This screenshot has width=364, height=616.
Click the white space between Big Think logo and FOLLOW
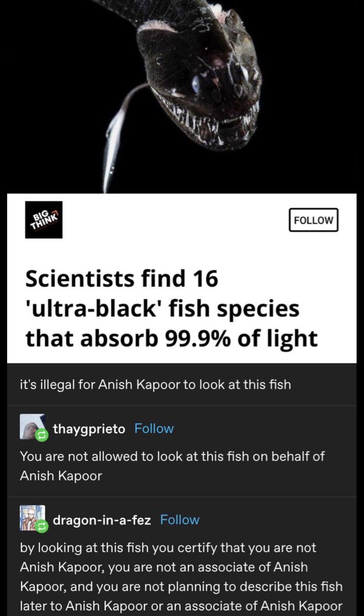pyautogui.click(x=175, y=220)
